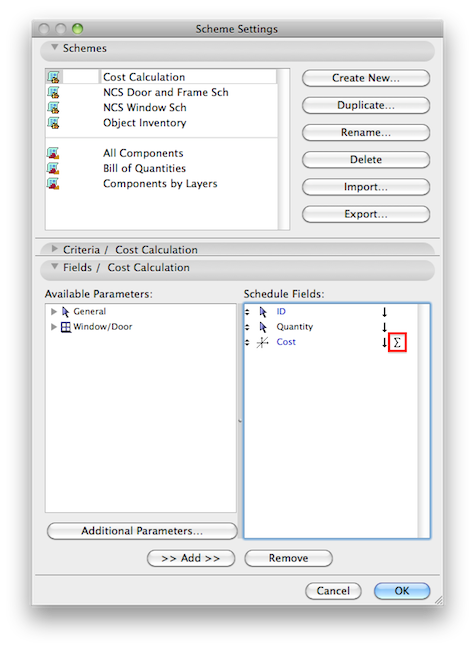Click the NCS Window Sch scheme icon
475x649 pixels.
53,108
